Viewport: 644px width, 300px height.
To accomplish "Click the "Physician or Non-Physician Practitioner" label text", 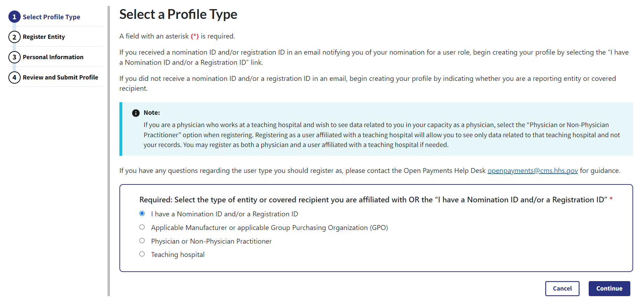I will [x=211, y=241].
